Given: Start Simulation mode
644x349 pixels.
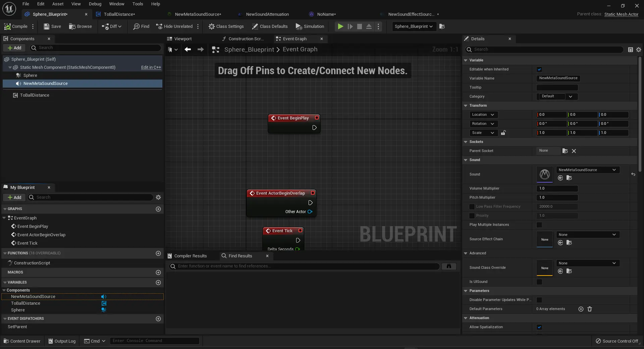Looking at the screenshot, I should [310, 27].
